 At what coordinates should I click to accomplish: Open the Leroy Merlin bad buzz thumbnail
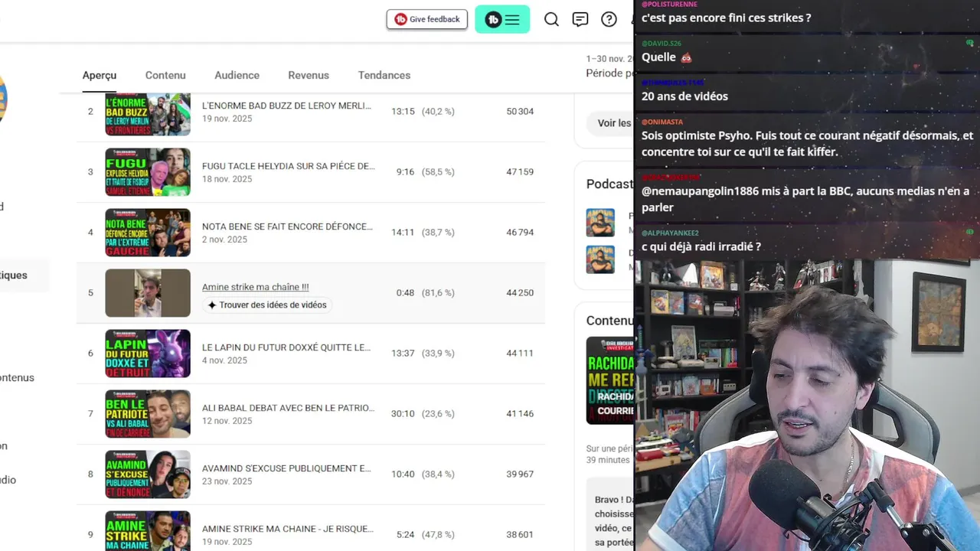point(148,113)
